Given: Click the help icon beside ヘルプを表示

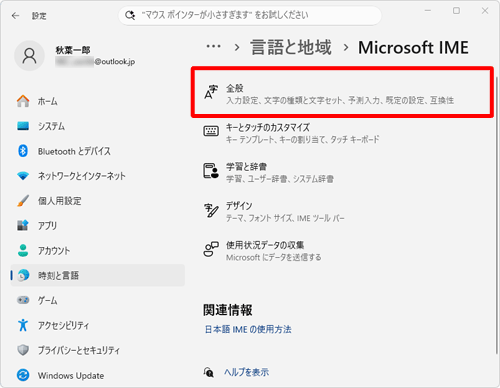Looking at the screenshot, I should point(209,372).
